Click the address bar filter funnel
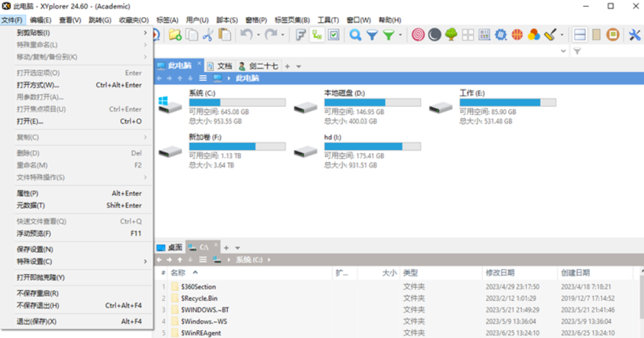The width and height of the screenshot is (644, 338). tap(577, 51)
